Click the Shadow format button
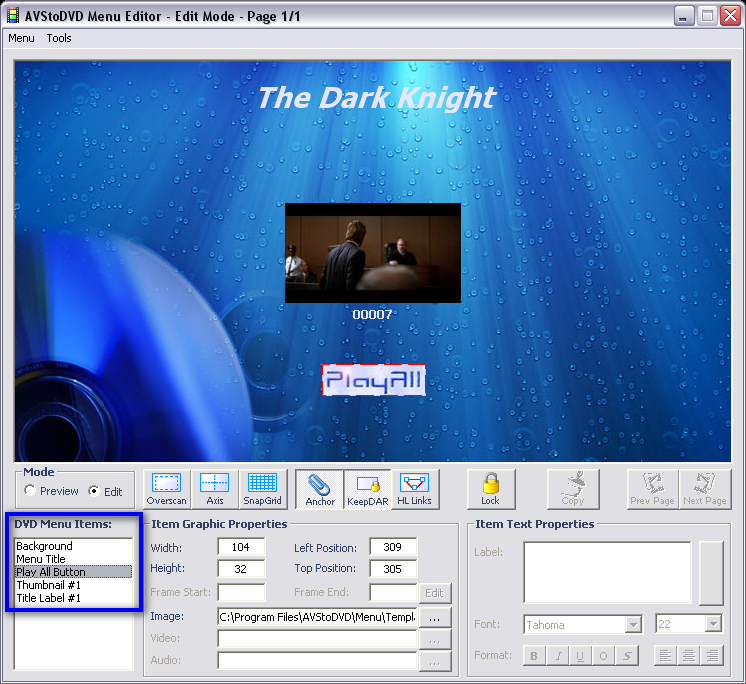 pos(627,655)
